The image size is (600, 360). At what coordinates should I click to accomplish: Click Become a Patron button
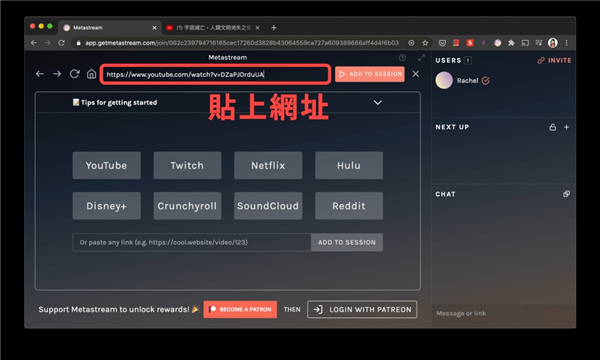coord(240,309)
